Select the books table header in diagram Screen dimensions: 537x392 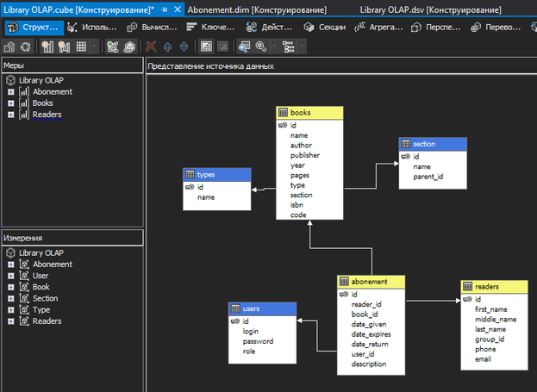coord(309,113)
